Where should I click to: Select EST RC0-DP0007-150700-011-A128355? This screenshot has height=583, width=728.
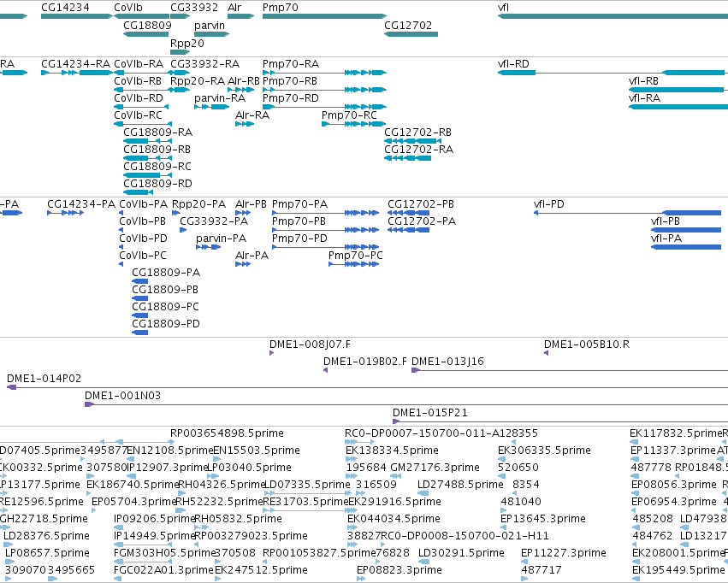click(x=441, y=433)
